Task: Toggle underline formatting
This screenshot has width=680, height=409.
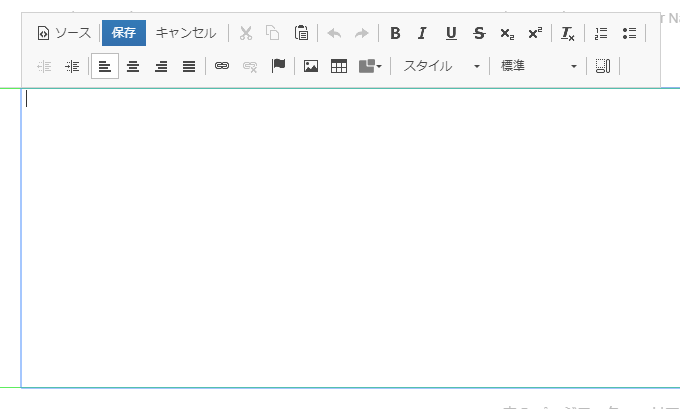Action: click(x=451, y=33)
